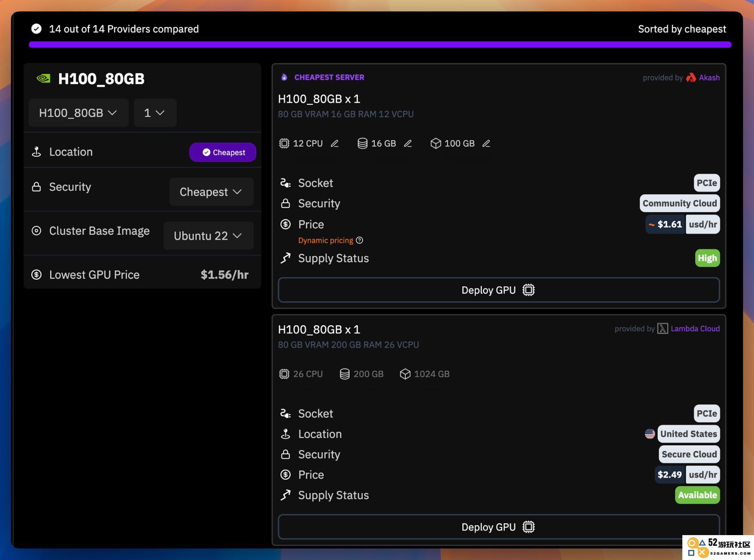Viewport: 754px width, 560px height.
Task: Click the cube icon beside 100 GB
Action: 436,143
